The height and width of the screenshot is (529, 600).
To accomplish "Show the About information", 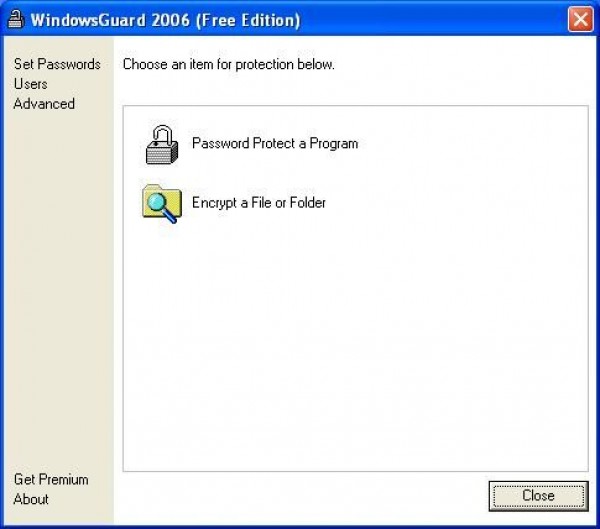I will pyautogui.click(x=31, y=499).
